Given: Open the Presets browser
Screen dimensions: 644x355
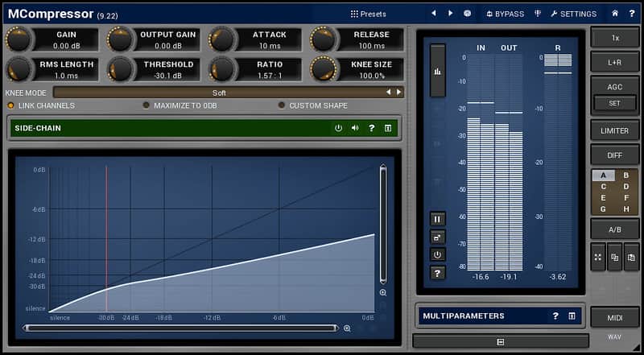Looking at the screenshot, I should tap(368, 14).
